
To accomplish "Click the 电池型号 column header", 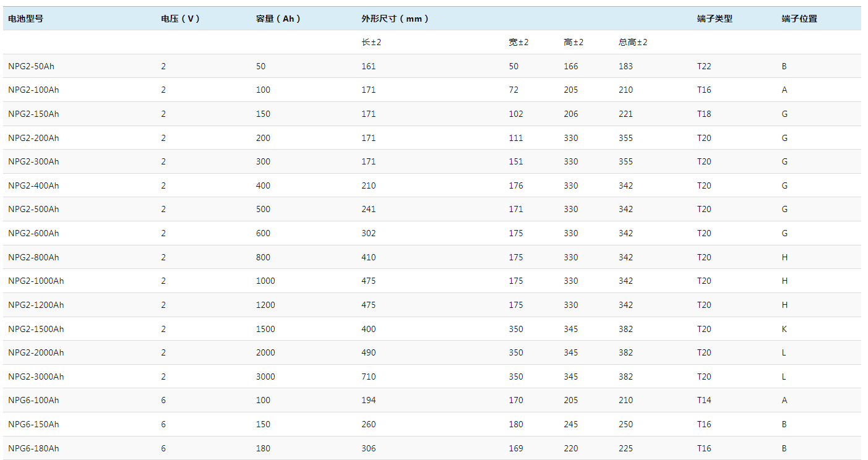I will (25, 19).
